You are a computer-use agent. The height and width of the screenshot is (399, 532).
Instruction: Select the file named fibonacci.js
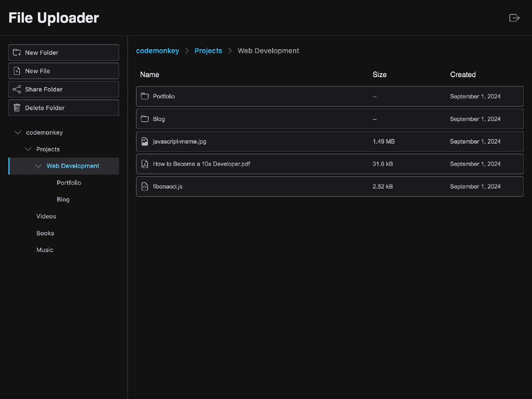tap(168, 186)
